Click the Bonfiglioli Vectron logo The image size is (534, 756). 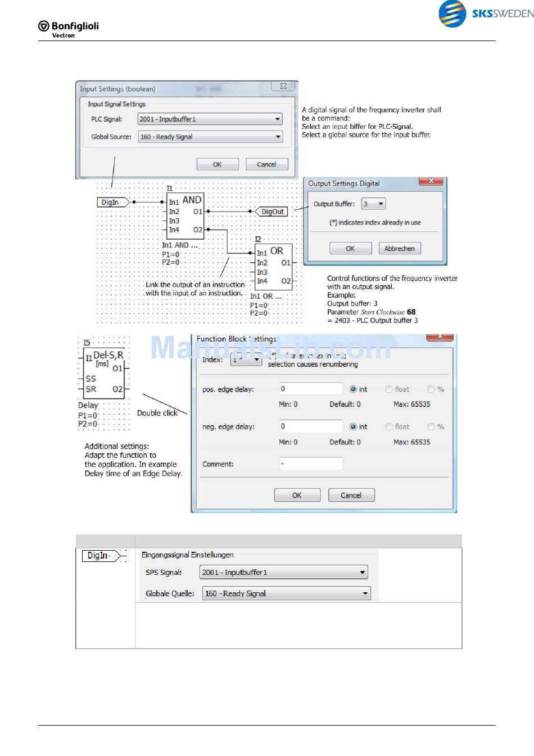pos(69,29)
